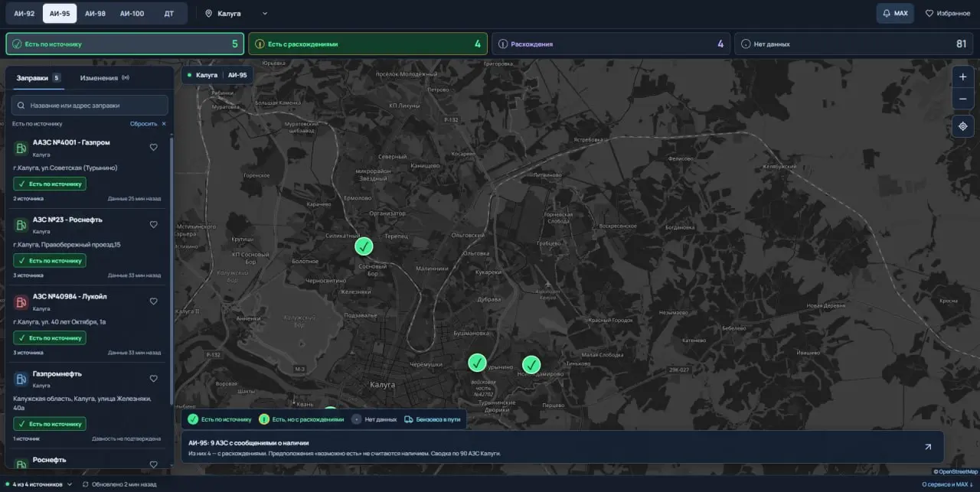Click the map marker near Новождамирово

(x=531, y=365)
